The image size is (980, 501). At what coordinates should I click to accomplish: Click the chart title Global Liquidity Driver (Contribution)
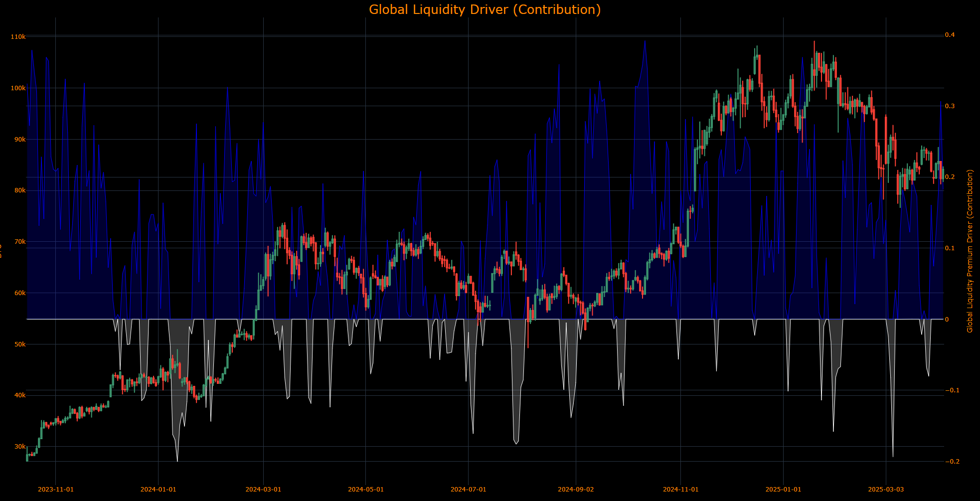(x=485, y=9)
